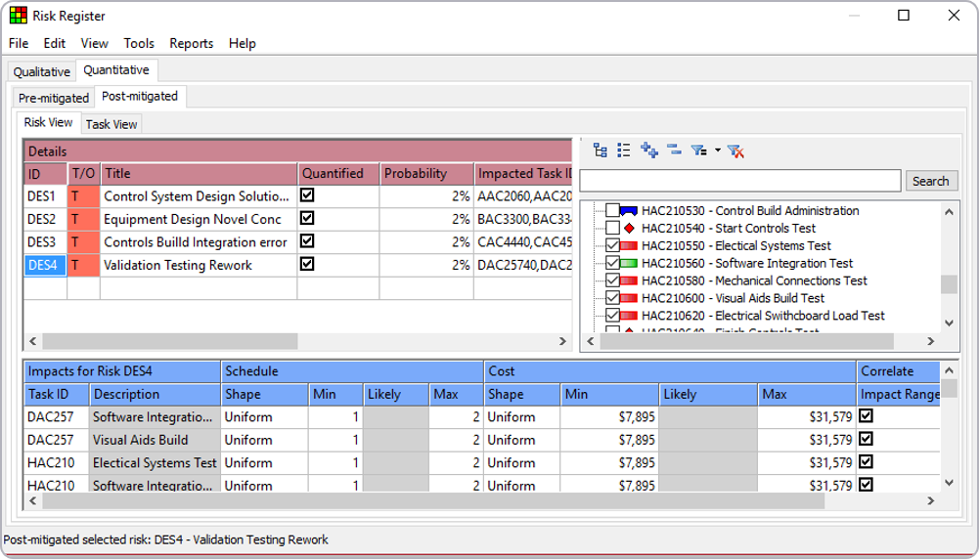The image size is (980, 560).
Task: Uncheck HAC210600 Visual Aids Build Test box
Action: pyautogui.click(x=612, y=298)
